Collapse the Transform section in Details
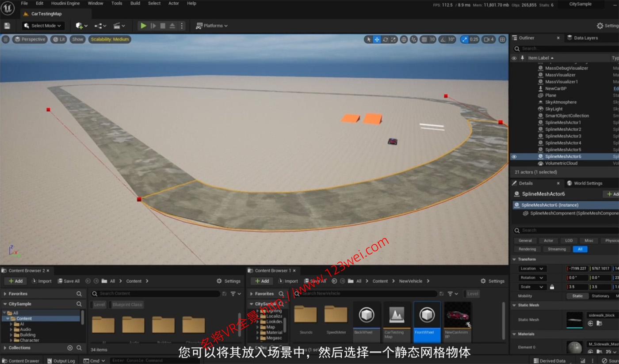The width and height of the screenshot is (619, 364). pyautogui.click(x=514, y=259)
